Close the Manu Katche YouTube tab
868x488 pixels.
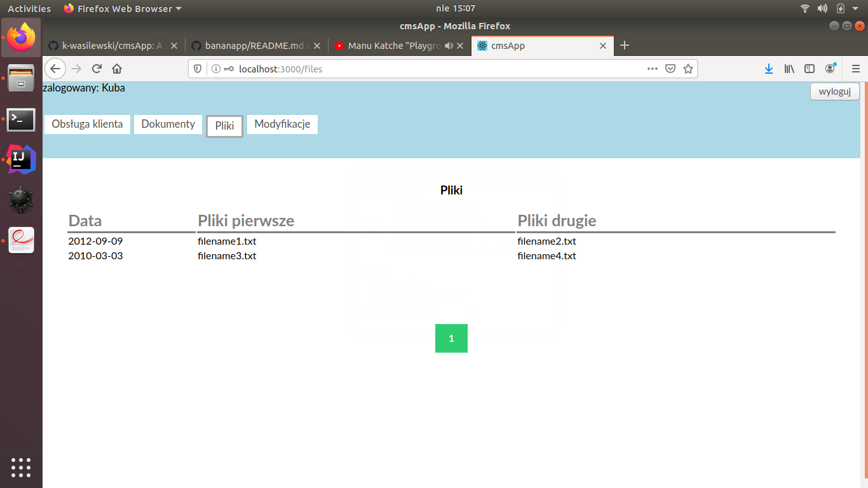(460, 46)
